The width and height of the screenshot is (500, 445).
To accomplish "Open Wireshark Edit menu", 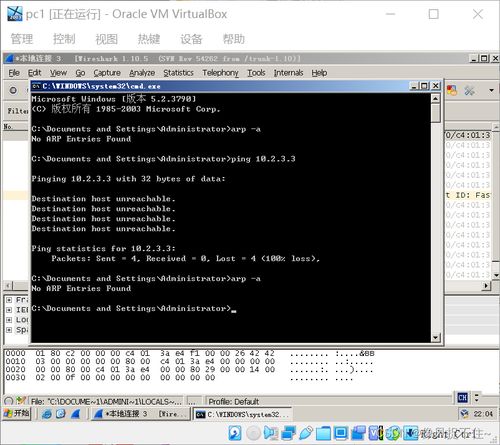I will click(x=34, y=73).
